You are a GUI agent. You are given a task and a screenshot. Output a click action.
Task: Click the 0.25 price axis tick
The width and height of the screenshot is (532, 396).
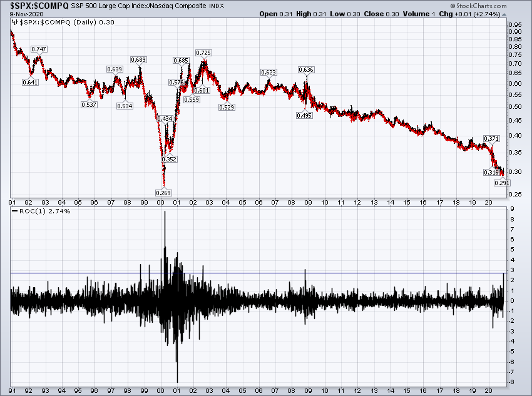tap(515, 195)
